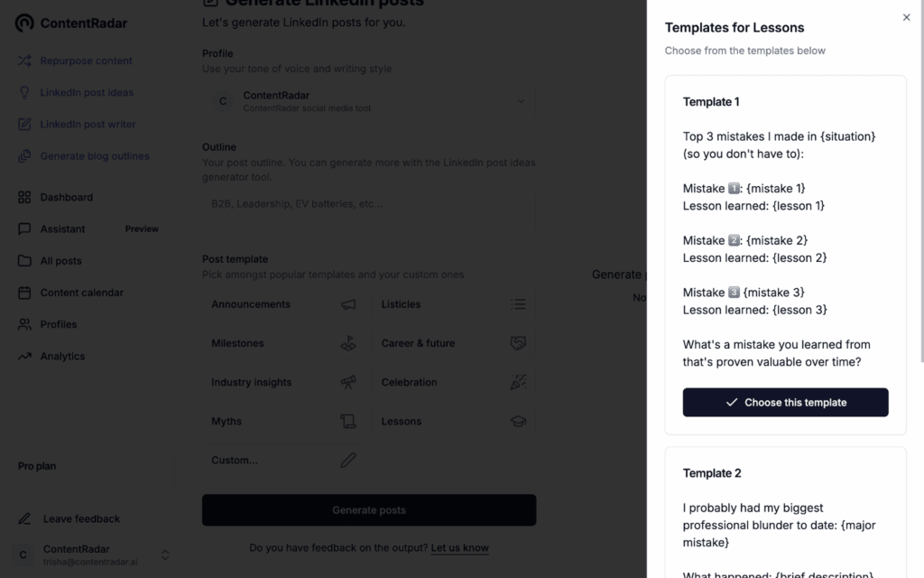
Task: Choose Template 1 for Lessons
Action: 785,403
